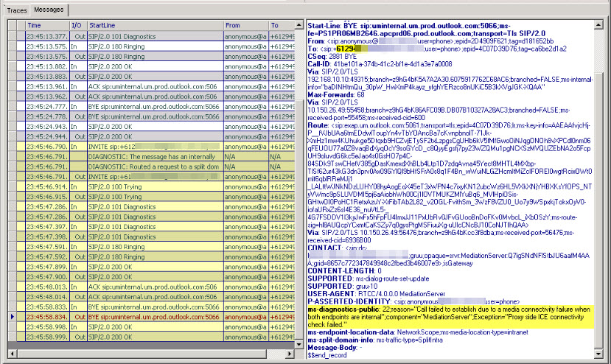
Task: Select the 23:45:47.398 Out 101 Diagnostics row
Action: (152, 237)
